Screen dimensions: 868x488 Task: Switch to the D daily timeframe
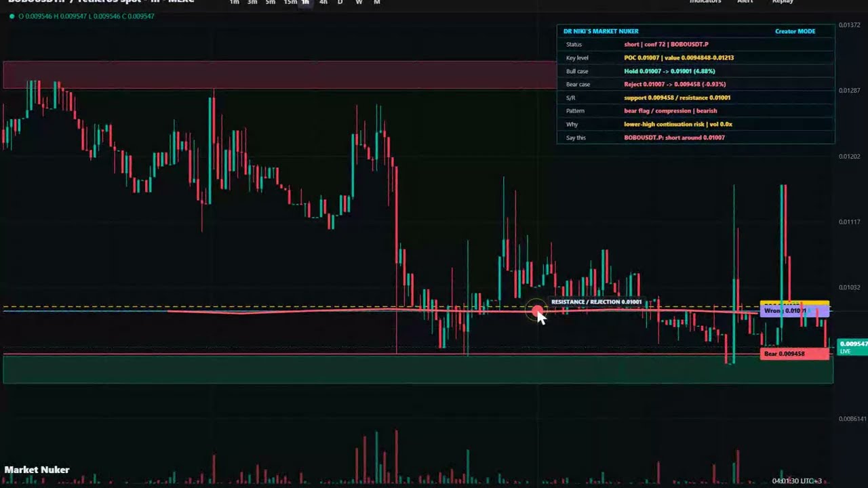coord(340,2)
